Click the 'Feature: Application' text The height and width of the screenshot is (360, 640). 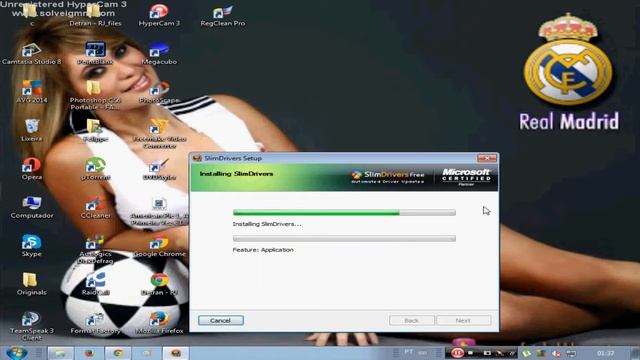[x=263, y=250]
